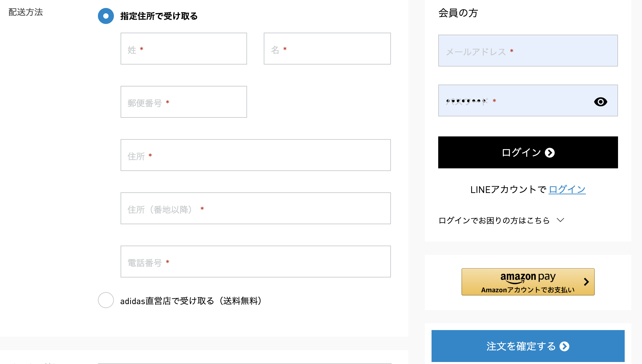
Task: Click the arrow icon on 注文を確定する button
Action: coord(564,346)
